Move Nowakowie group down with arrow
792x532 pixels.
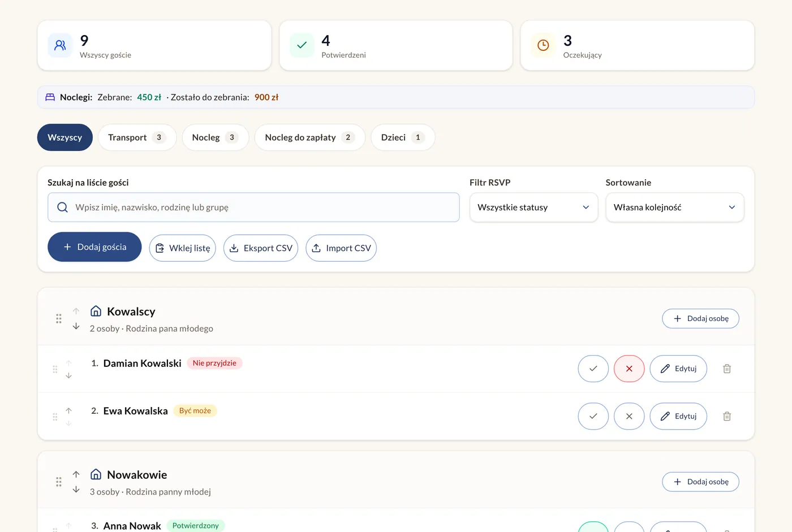76,490
